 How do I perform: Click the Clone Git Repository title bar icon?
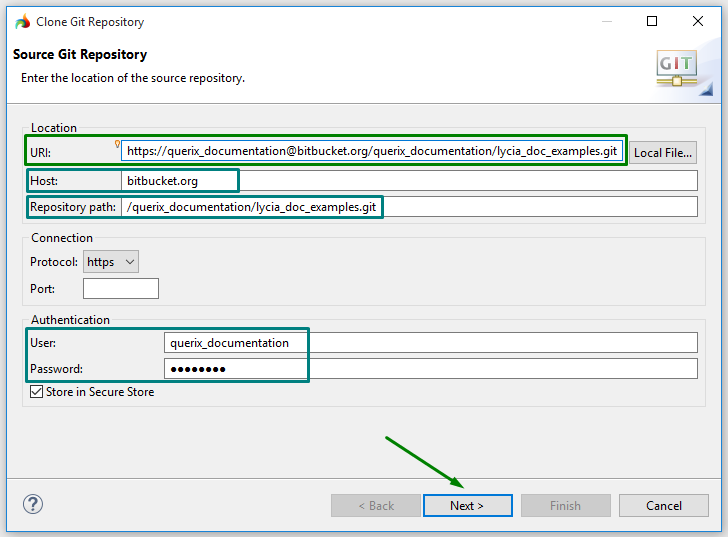click(x=22, y=21)
